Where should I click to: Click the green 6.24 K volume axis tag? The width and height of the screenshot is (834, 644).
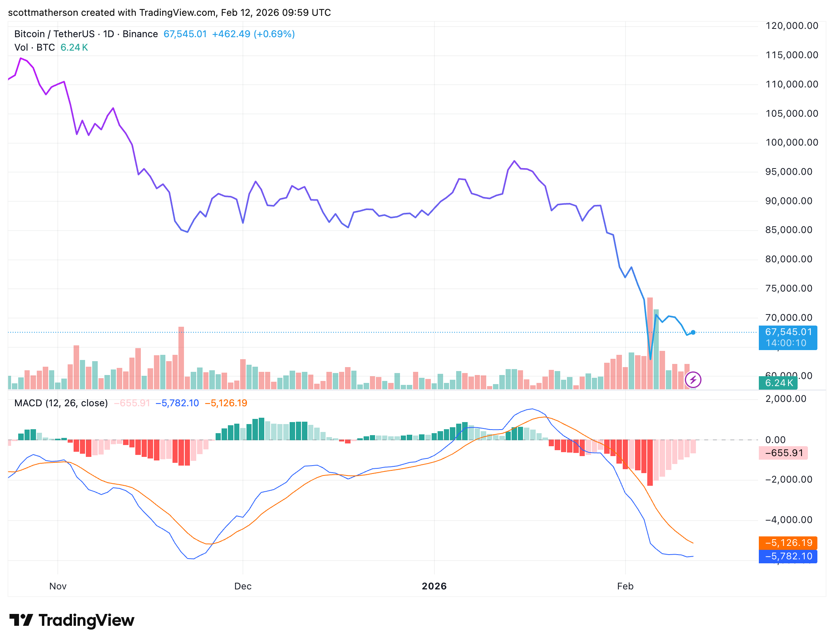click(778, 383)
